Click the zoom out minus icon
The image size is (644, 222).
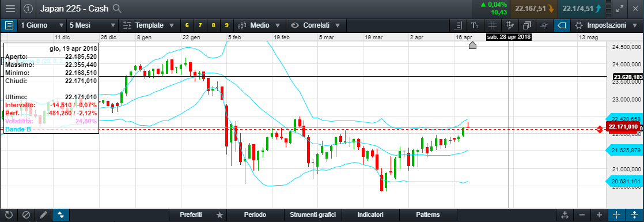[582, 215]
